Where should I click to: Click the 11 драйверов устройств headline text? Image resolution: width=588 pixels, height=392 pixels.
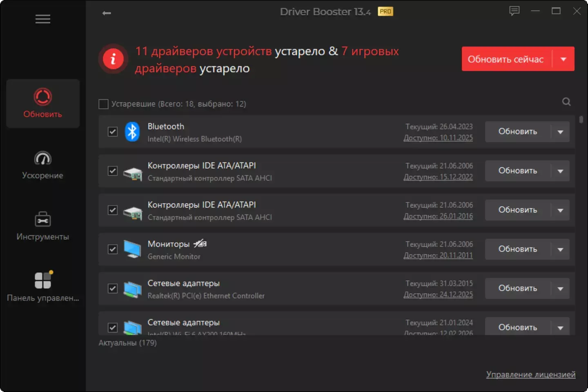click(x=203, y=51)
